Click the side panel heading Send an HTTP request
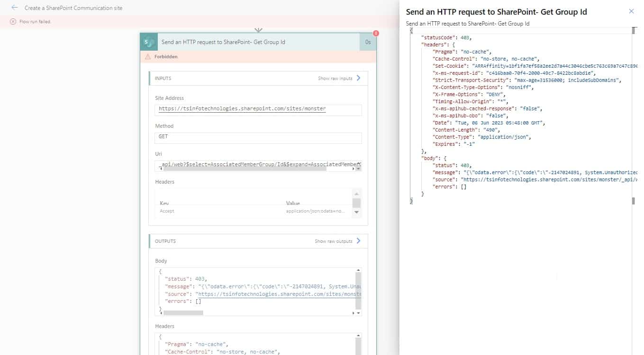This screenshot has width=644, height=355. click(x=496, y=12)
